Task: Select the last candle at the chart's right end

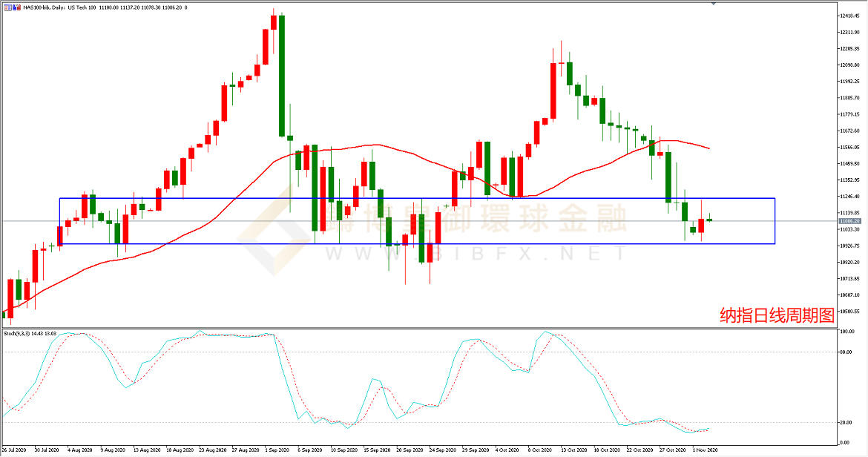Action: coord(709,220)
